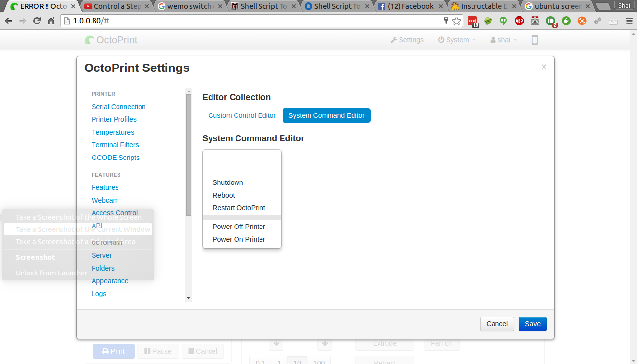Click the orange lifebuoy extension icon
The width and height of the screenshot is (637, 364).
[582, 21]
